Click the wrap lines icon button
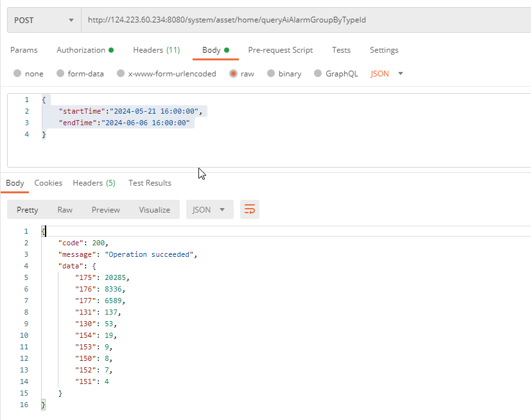Viewport: 531px width, 420px height. pos(250,209)
